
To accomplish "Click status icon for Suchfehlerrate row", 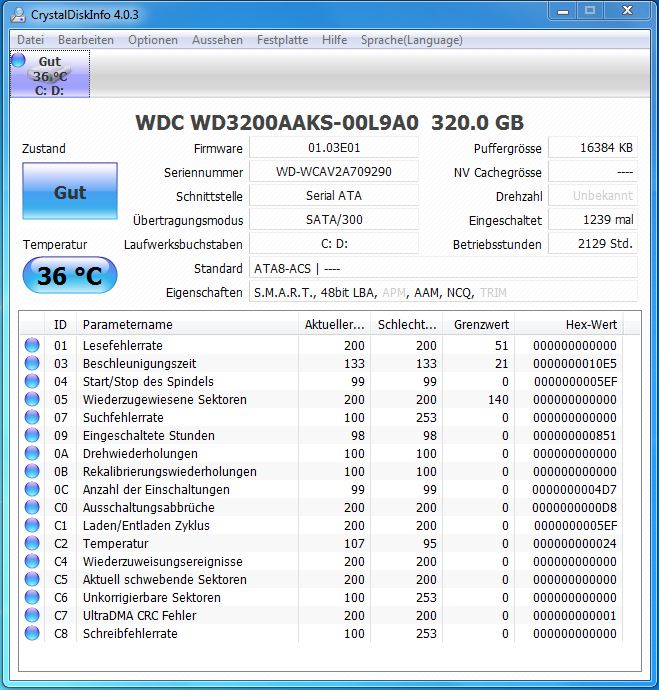I will click(32, 417).
